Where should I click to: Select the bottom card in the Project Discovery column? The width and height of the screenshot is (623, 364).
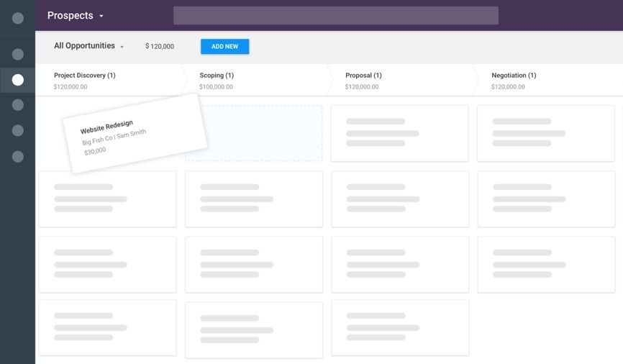tap(107, 327)
